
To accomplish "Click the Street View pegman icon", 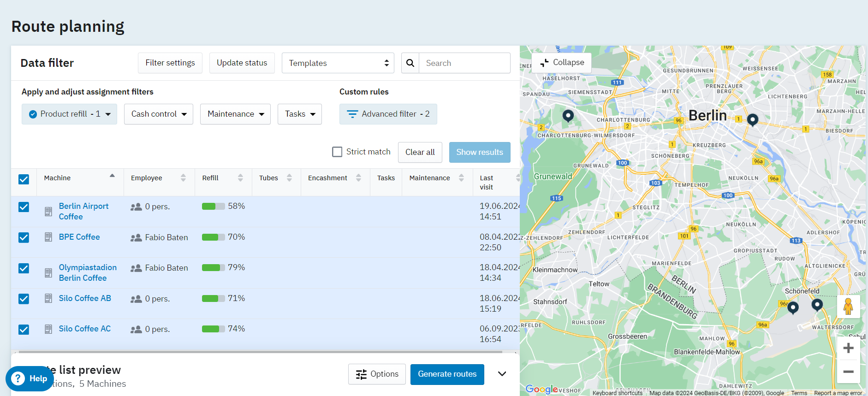I will [848, 307].
